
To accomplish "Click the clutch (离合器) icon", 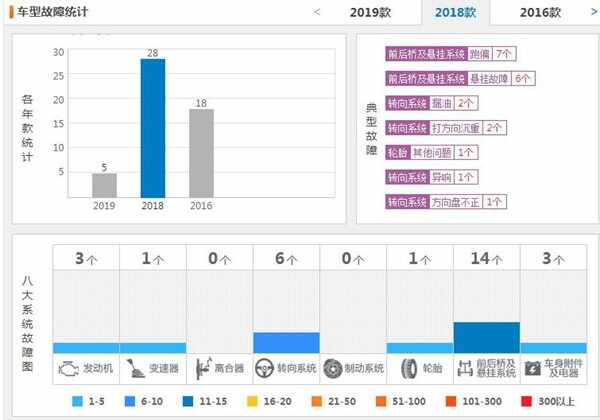I will point(203,368).
